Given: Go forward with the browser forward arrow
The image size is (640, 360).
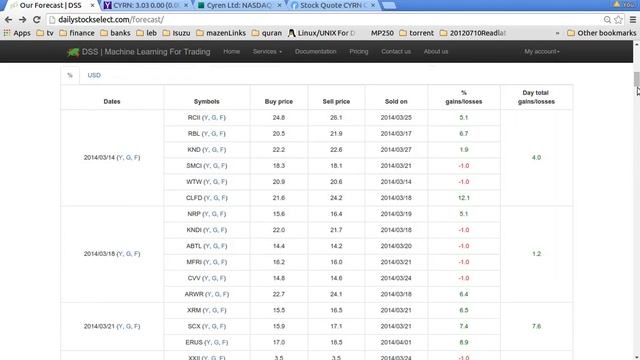Looking at the screenshot, I should click(22, 20).
